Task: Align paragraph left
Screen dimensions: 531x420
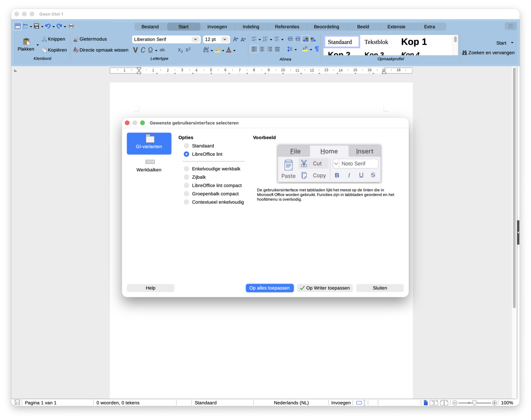Action: click(x=254, y=49)
